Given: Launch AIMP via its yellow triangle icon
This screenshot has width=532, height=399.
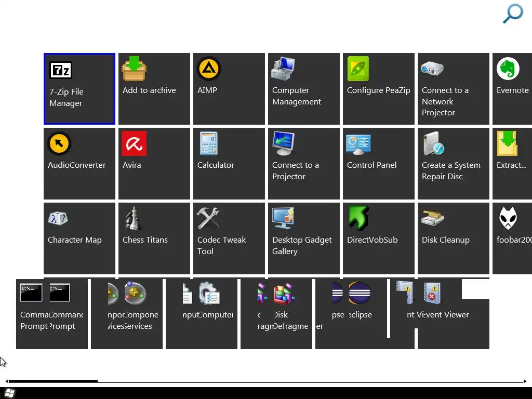Looking at the screenshot, I should (x=209, y=69).
